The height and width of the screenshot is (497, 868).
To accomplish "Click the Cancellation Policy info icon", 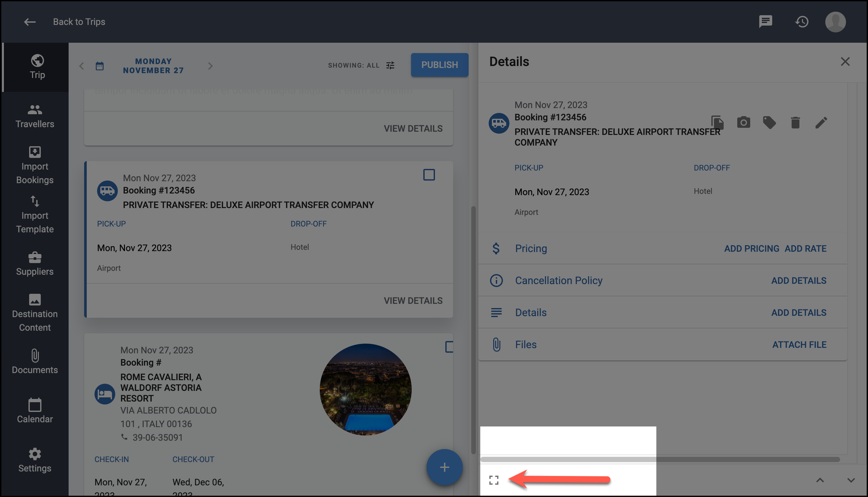I will (496, 281).
